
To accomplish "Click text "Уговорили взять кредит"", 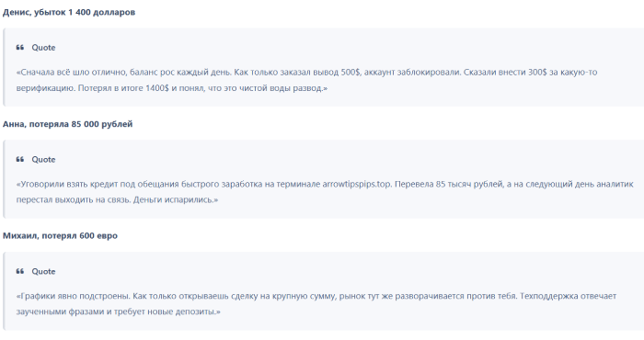I will (69, 184).
